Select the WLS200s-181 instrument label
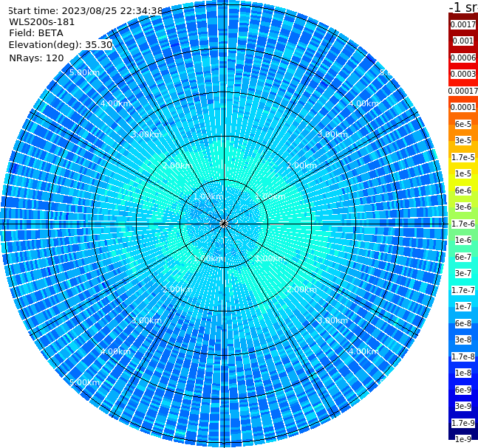The image size is (478, 448). (42, 22)
